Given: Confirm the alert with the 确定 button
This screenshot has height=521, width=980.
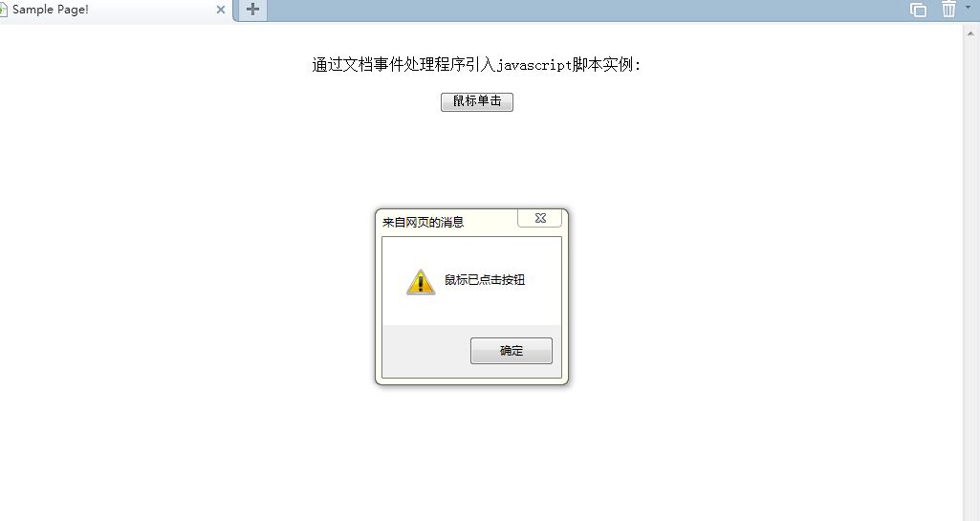Looking at the screenshot, I should coord(512,351).
